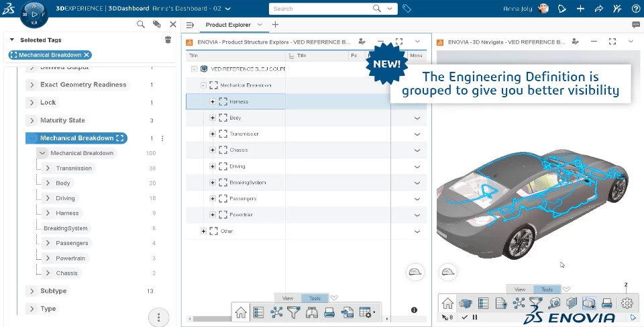Click the relations graph icon in the Product Structure toolbar

point(276,313)
